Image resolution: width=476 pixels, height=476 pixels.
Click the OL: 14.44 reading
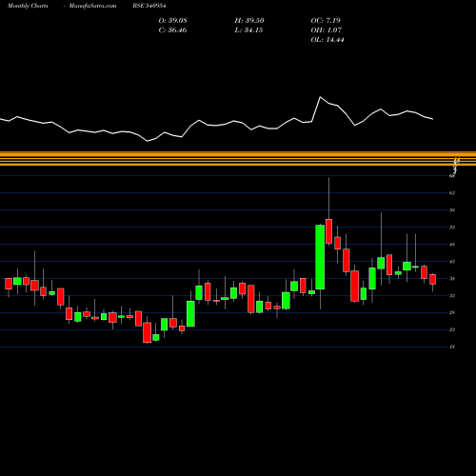(327, 40)
